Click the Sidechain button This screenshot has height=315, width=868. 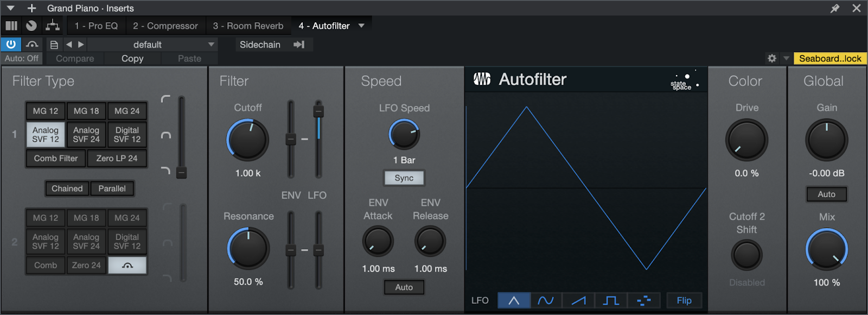click(260, 45)
